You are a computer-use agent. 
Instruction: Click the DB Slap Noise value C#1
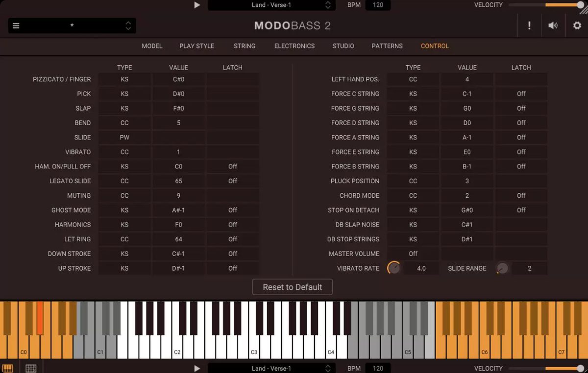click(x=467, y=225)
